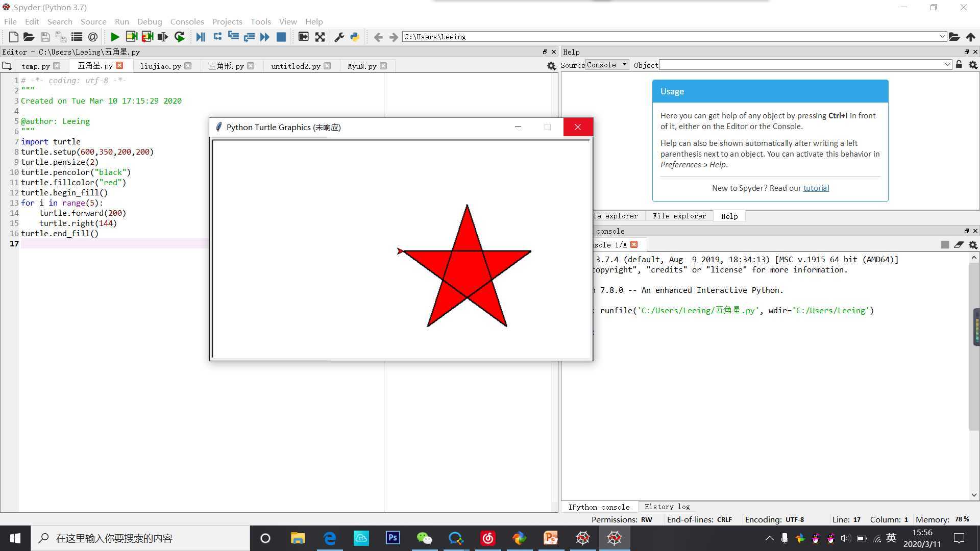Undock the Editor pane
980x551 pixels.
[x=545, y=52]
